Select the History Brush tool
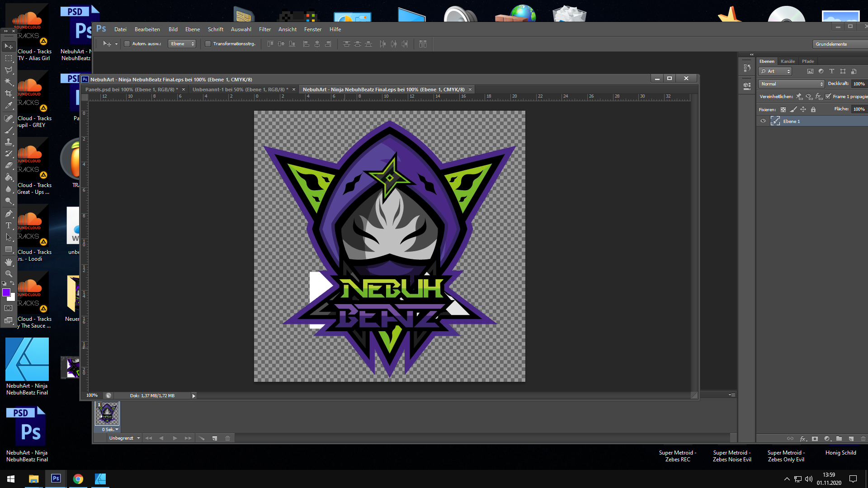This screenshot has height=488, width=868. pyautogui.click(x=9, y=154)
